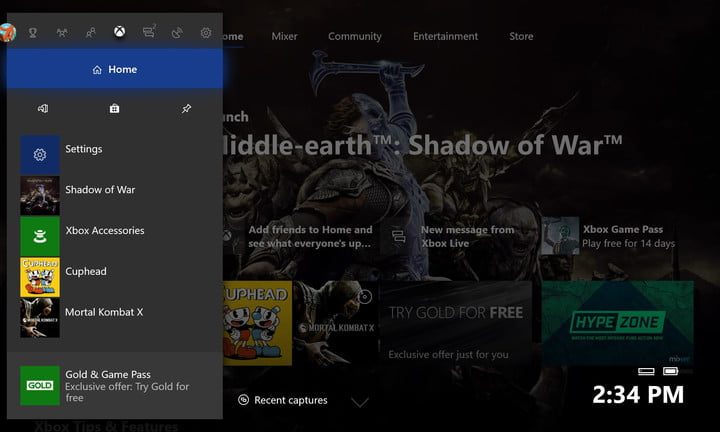Click the Xbox Game Pass tile image
This screenshot has width=720, height=432.
tap(560, 236)
